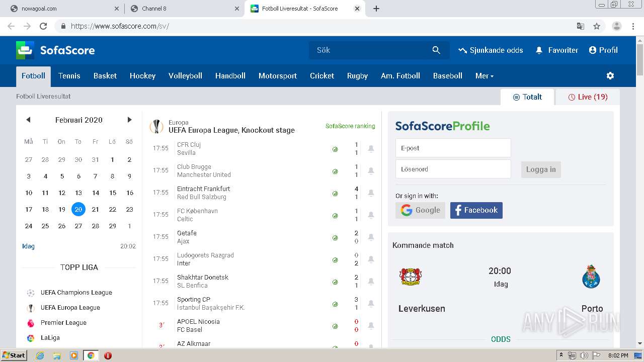Switch to Motorsport tab
Image resolution: width=644 pixels, height=362 pixels.
(278, 75)
